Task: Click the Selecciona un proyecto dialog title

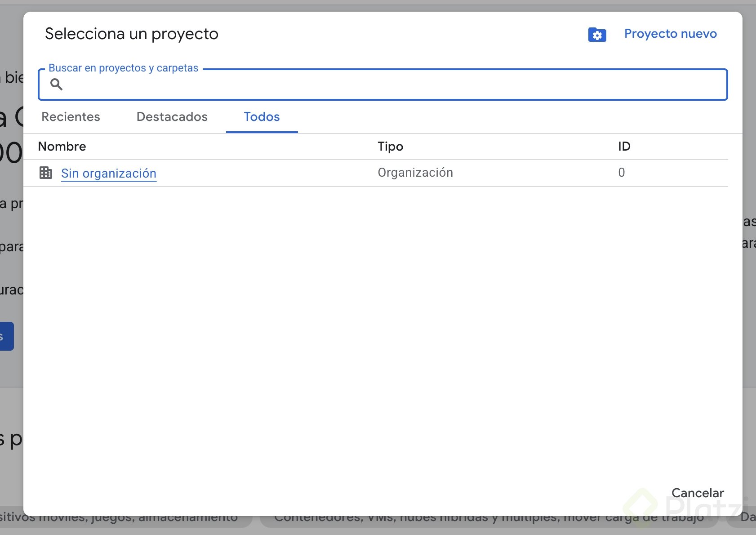Action: 131,34
